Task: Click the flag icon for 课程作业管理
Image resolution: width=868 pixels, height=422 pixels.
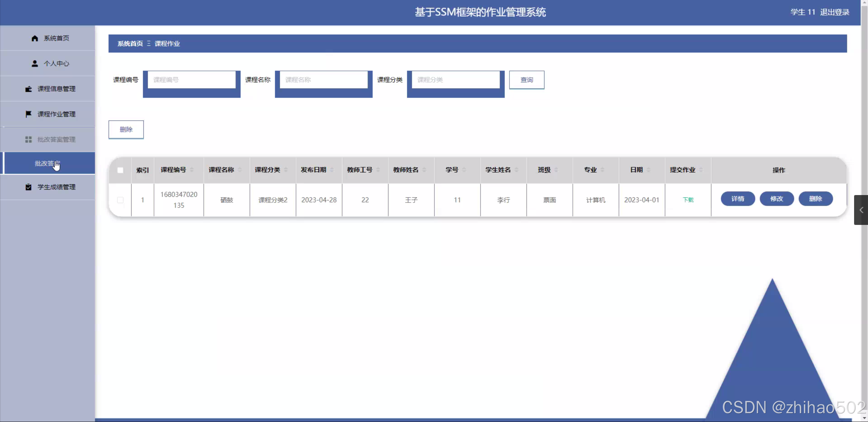Action: [28, 114]
